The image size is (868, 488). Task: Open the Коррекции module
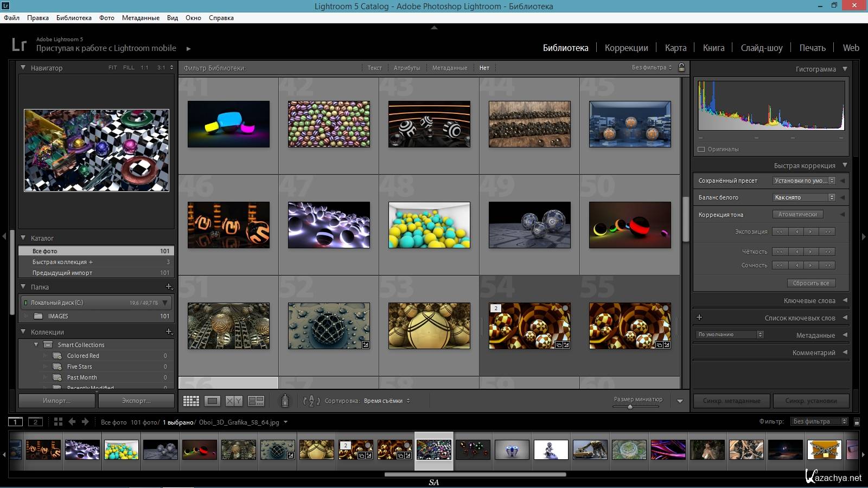pyautogui.click(x=626, y=48)
